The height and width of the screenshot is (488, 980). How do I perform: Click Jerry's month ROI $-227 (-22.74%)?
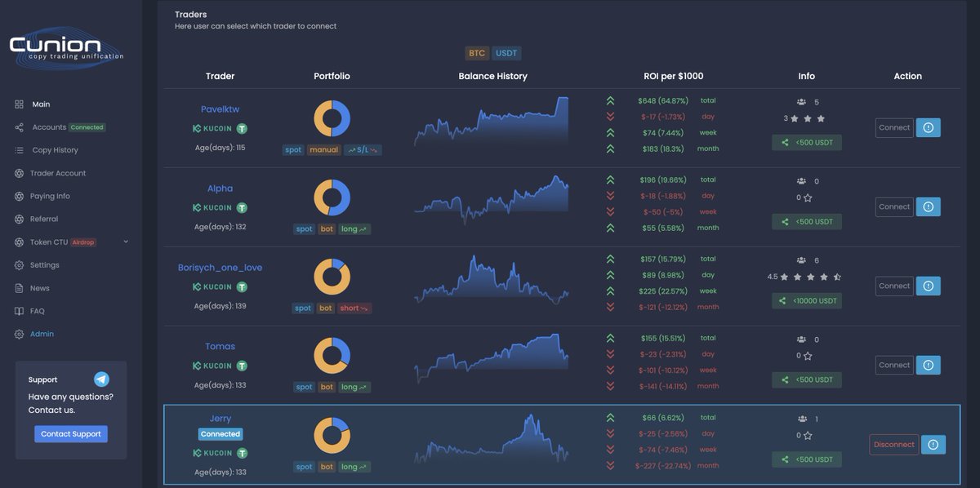click(662, 466)
